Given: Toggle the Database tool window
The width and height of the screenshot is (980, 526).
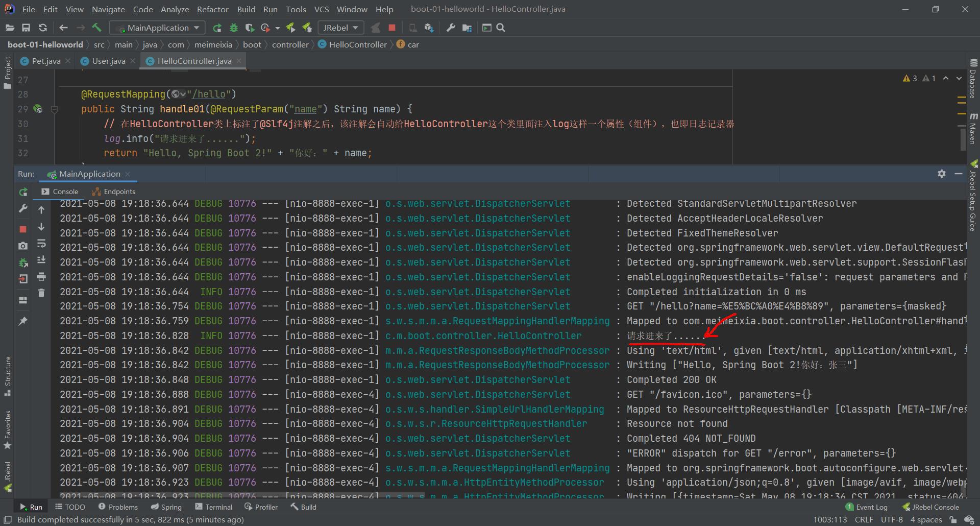Looking at the screenshot, I should pyautogui.click(x=973, y=79).
